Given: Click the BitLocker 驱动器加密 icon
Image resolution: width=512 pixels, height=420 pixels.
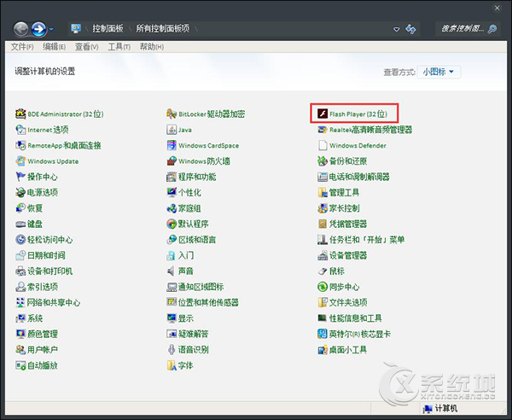Looking at the screenshot, I should (172, 114).
